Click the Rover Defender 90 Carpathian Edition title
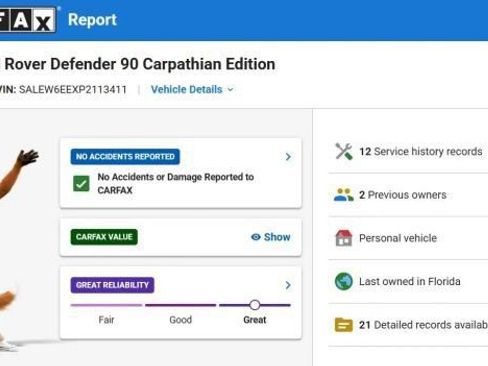 140,64
